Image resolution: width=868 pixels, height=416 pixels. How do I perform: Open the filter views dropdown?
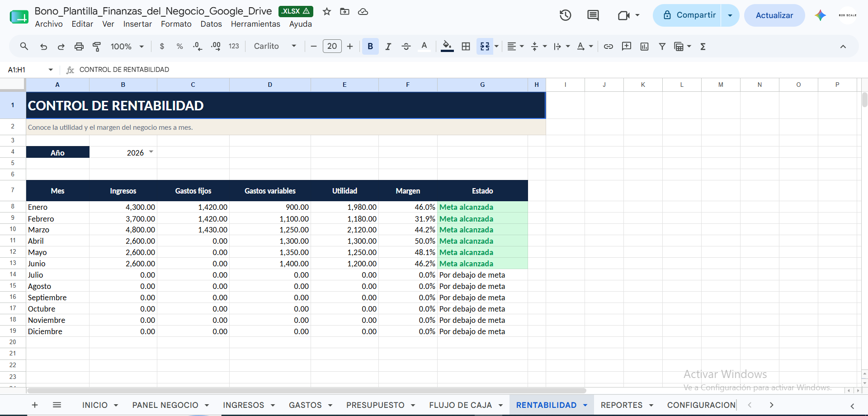point(683,46)
